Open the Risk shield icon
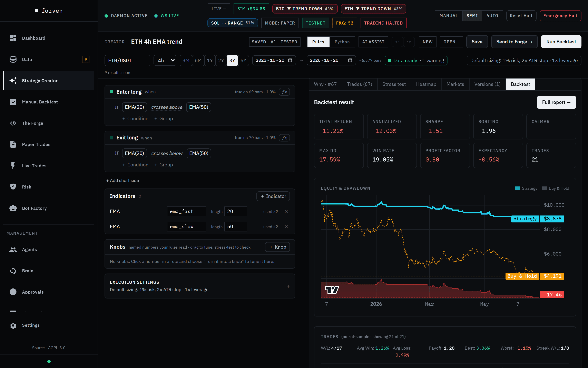This screenshot has width=588, height=368. 13,187
